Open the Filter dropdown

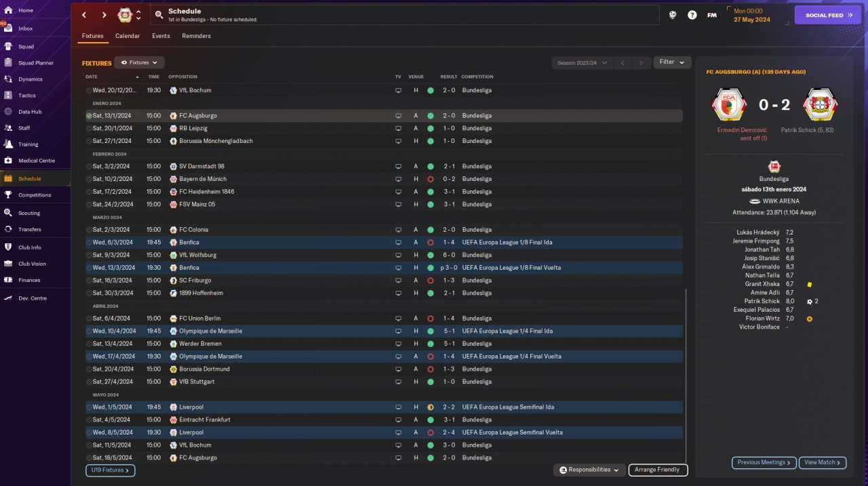pos(672,62)
